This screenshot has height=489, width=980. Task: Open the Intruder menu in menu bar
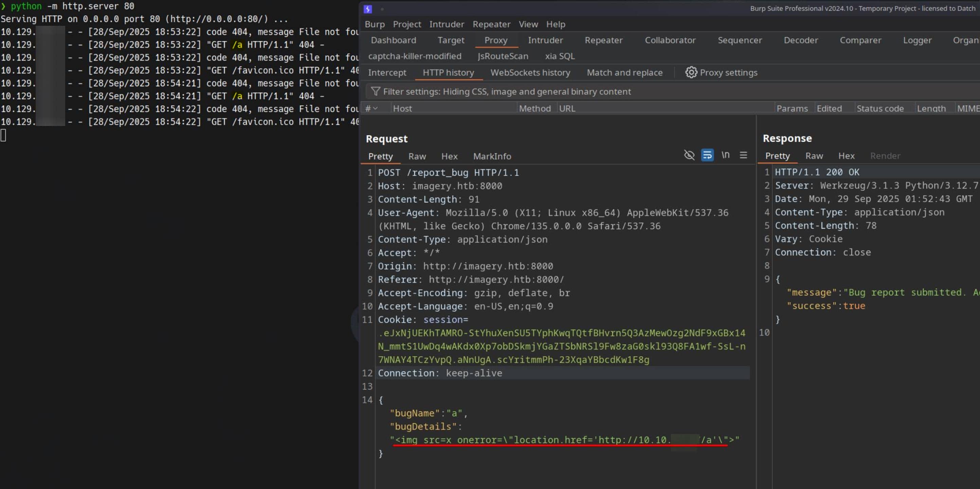447,24
